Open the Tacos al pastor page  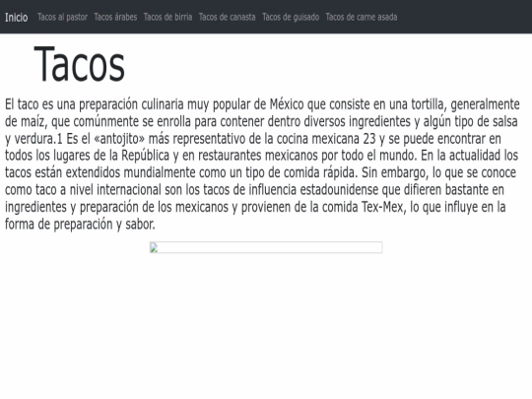tap(62, 17)
